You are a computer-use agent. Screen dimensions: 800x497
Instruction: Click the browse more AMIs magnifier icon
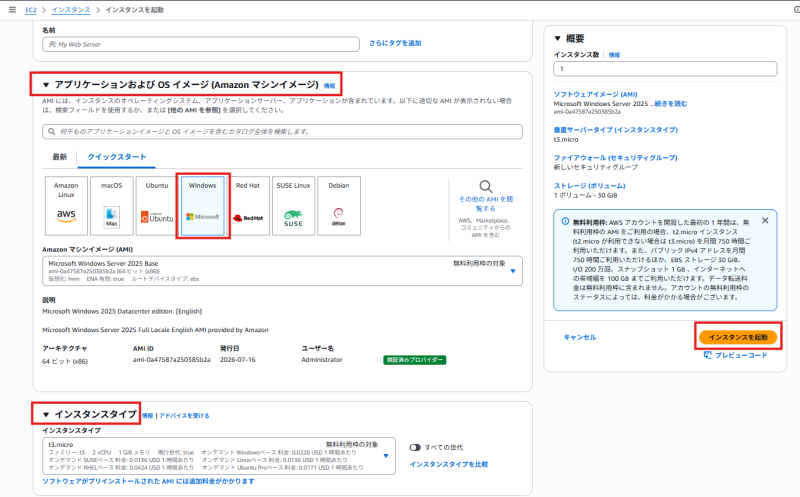486,186
